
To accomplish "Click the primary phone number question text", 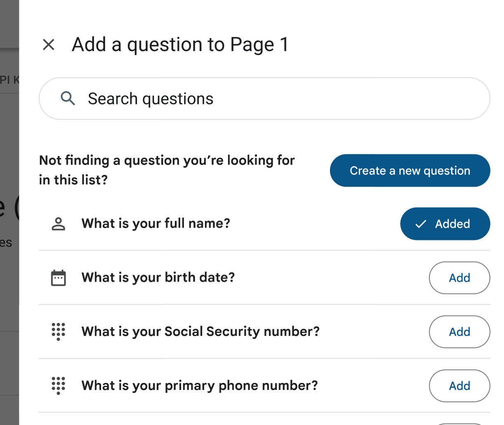I will 199,385.
